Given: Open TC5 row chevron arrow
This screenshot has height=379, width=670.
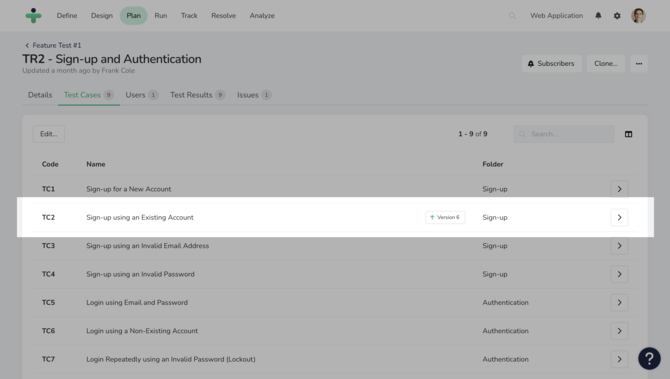Looking at the screenshot, I should coord(619,303).
